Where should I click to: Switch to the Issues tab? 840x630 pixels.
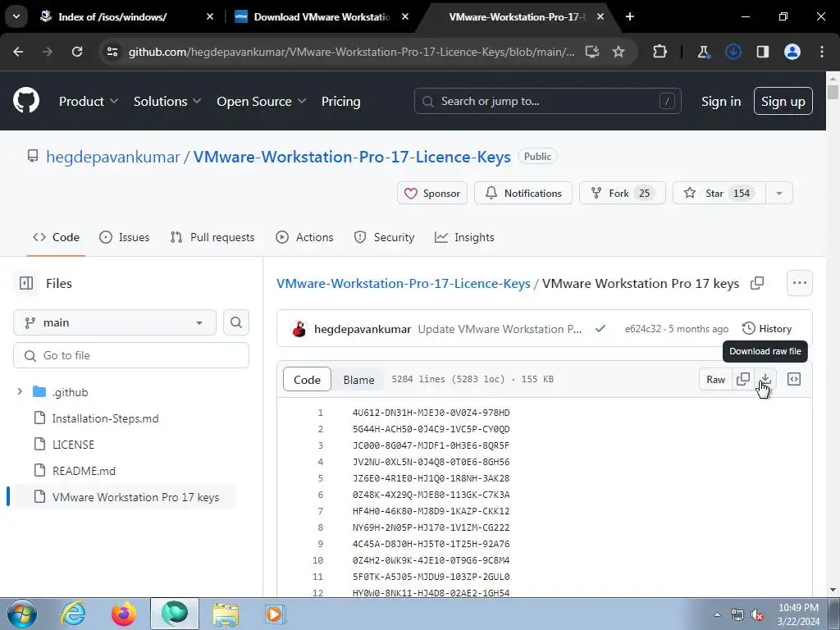pyautogui.click(x=125, y=237)
